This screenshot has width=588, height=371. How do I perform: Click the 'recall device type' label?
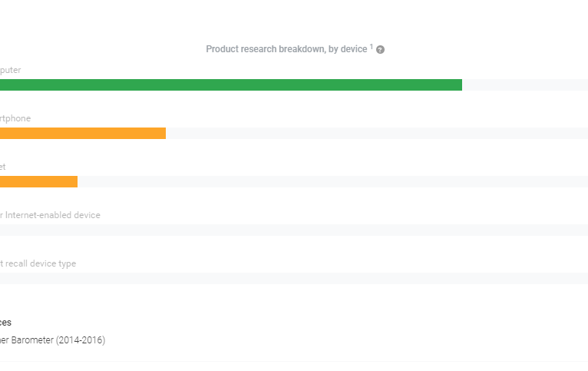point(38,263)
